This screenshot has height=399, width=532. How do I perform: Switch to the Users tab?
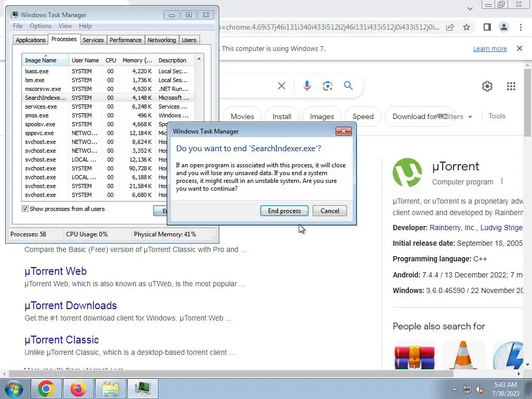[189, 40]
